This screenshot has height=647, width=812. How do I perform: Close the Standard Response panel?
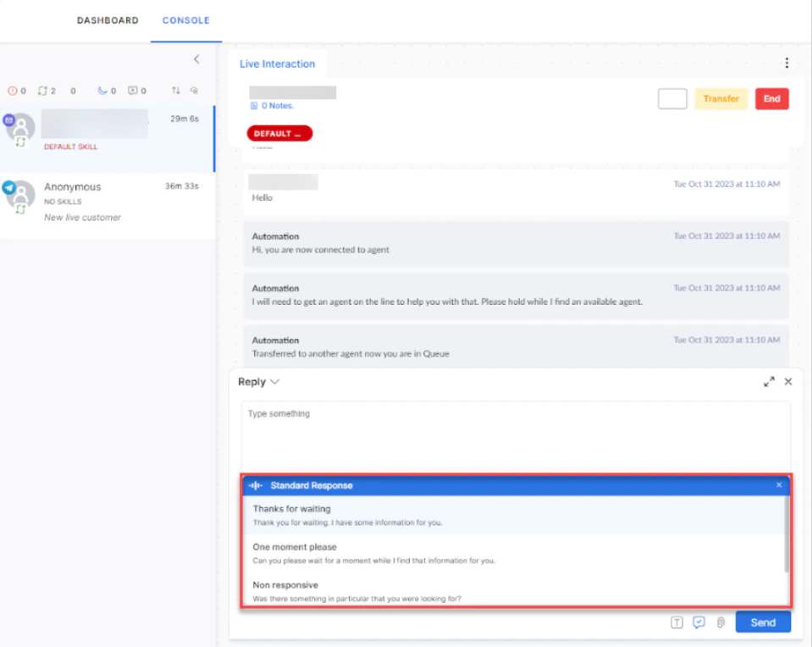[778, 485]
